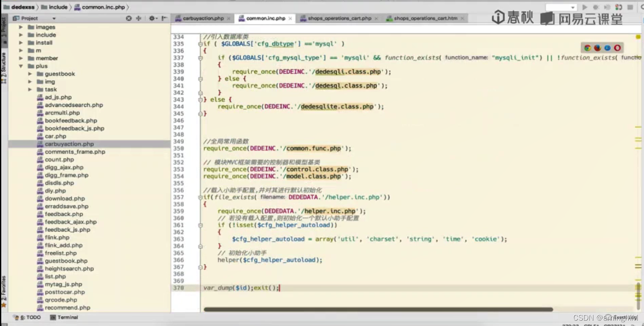Click Hide Project panel icon

(x=164, y=18)
